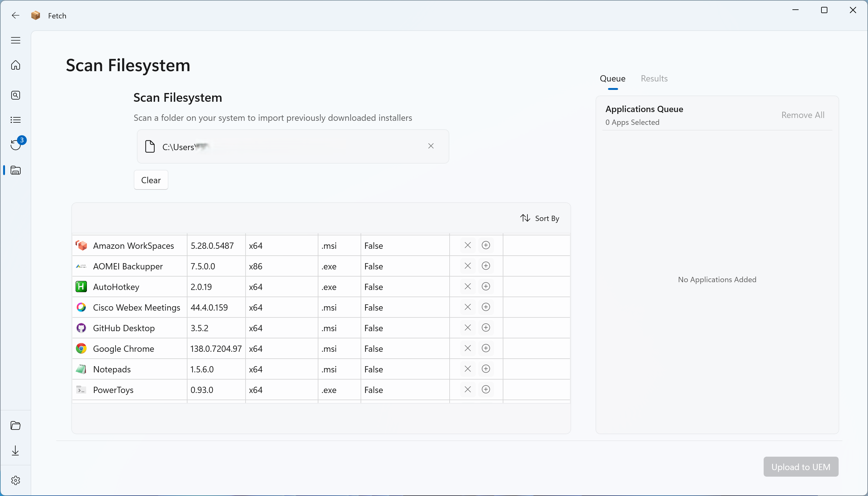Open the downloads arrow sidebar icon
Viewport: 868px width, 496px height.
[16, 451]
